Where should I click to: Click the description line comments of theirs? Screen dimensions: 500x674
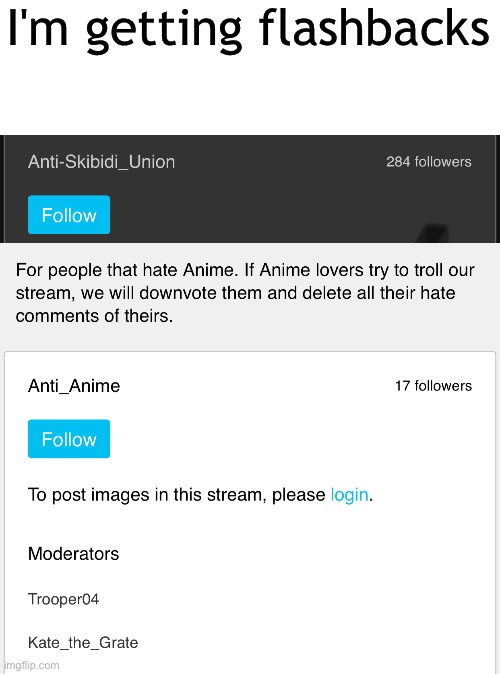pos(95,316)
